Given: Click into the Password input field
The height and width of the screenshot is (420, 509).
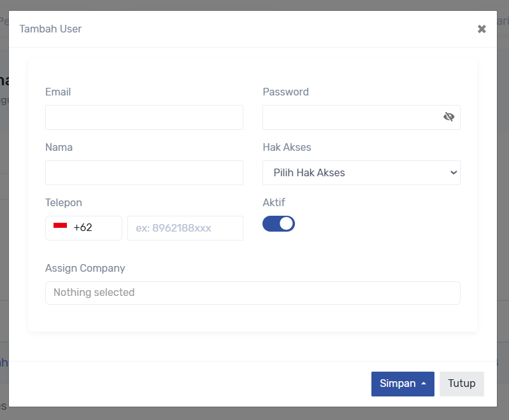Looking at the screenshot, I should [350, 117].
